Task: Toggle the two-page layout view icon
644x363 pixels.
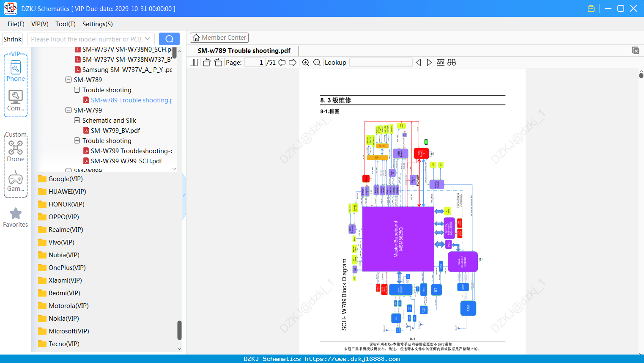Action: 194,63
